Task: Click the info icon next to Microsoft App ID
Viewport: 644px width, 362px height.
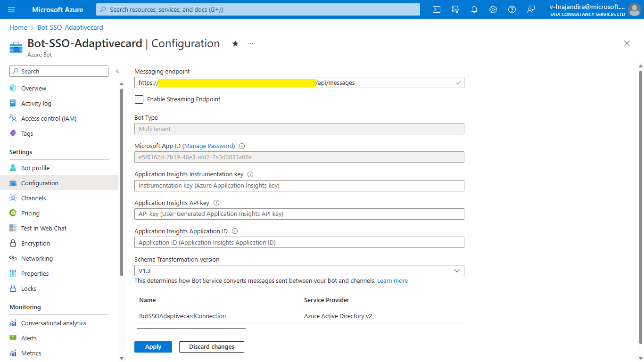Action: tap(242, 146)
